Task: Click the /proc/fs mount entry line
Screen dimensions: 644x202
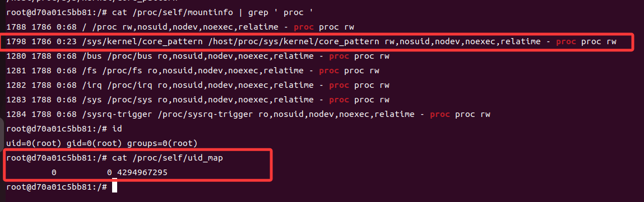Action: 193,71
